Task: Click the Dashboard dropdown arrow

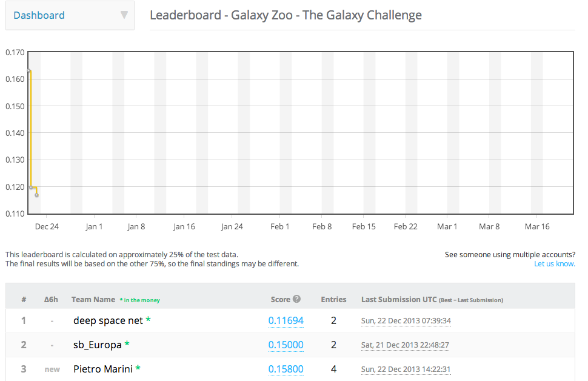Action: [124, 15]
